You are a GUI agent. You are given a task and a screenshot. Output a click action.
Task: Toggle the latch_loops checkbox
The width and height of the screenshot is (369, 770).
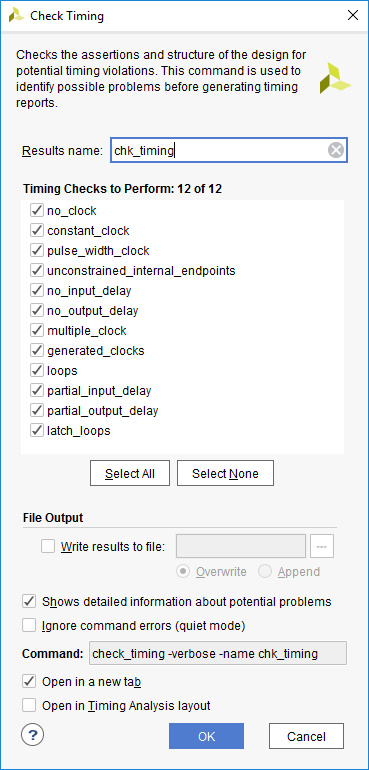pyautogui.click(x=37, y=431)
